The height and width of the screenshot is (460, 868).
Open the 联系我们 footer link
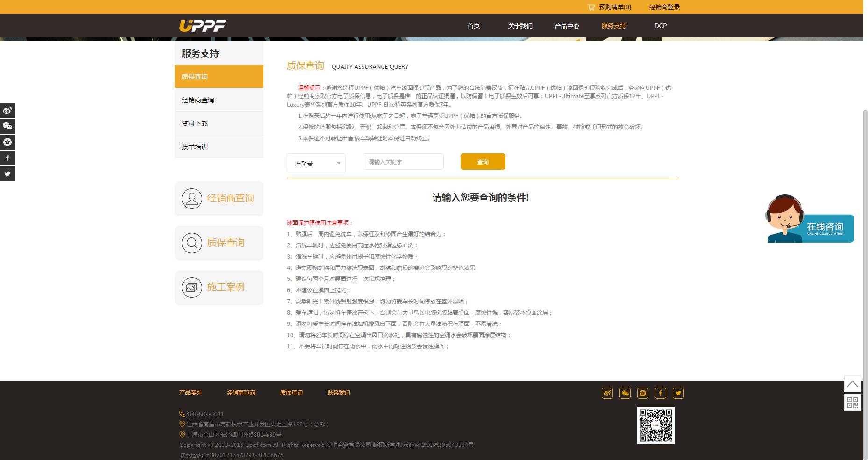pos(339,393)
